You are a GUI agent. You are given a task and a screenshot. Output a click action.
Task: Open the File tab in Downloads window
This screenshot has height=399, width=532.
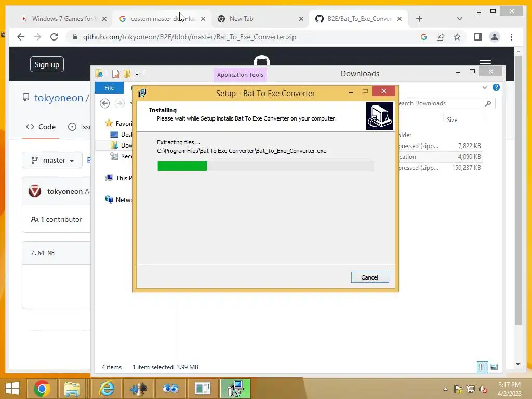click(109, 88)
